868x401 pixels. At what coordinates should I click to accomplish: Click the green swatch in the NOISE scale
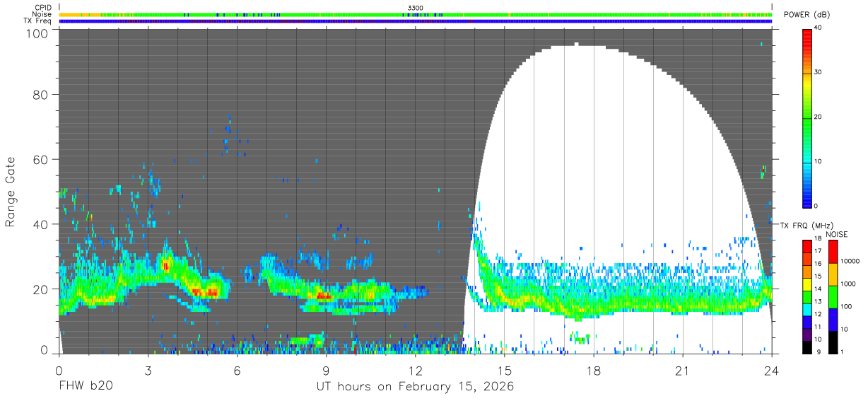(x=833, y=297)
